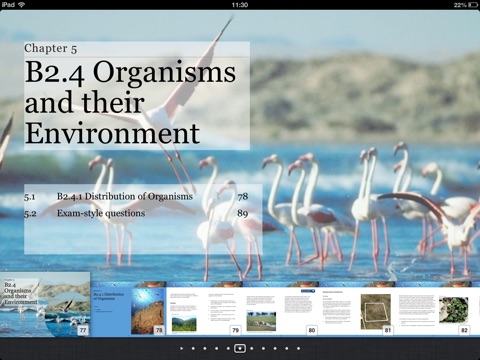Tap the Chapter 5 label
The height and width of the screenshot is (360, 480).
(51, 49)
